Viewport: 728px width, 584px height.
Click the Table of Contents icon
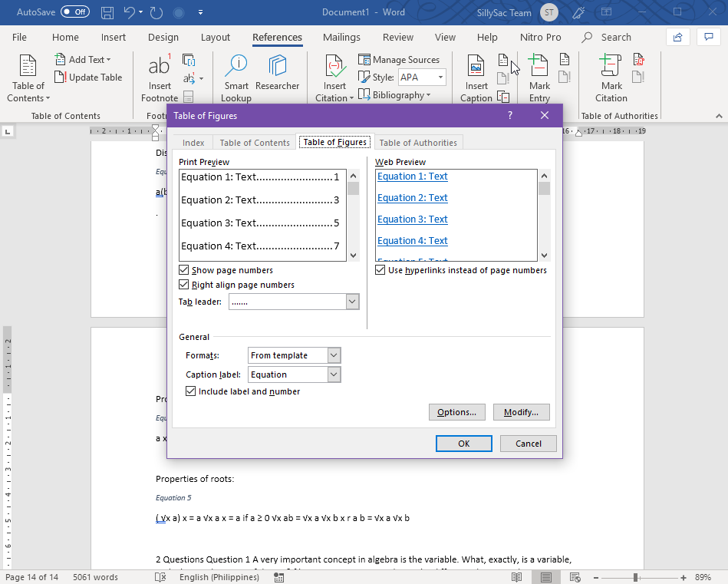28,68
